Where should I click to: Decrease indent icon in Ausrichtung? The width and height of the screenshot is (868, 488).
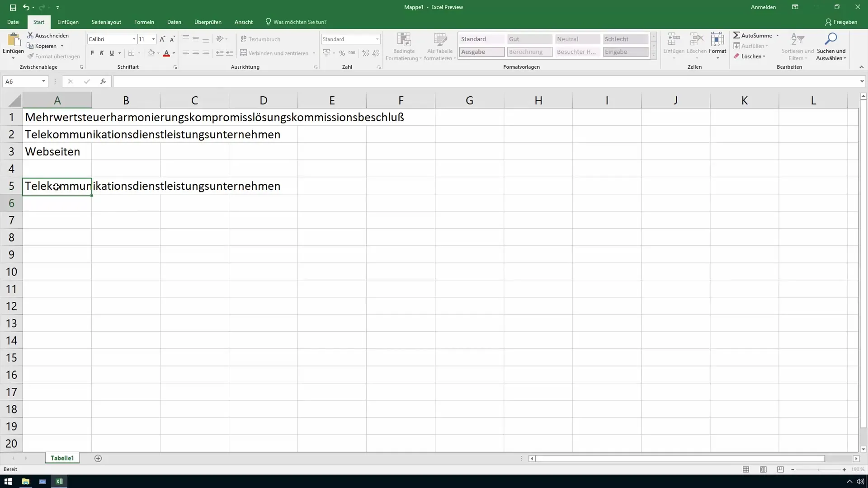pyautogui.click(x=220, y=53)
